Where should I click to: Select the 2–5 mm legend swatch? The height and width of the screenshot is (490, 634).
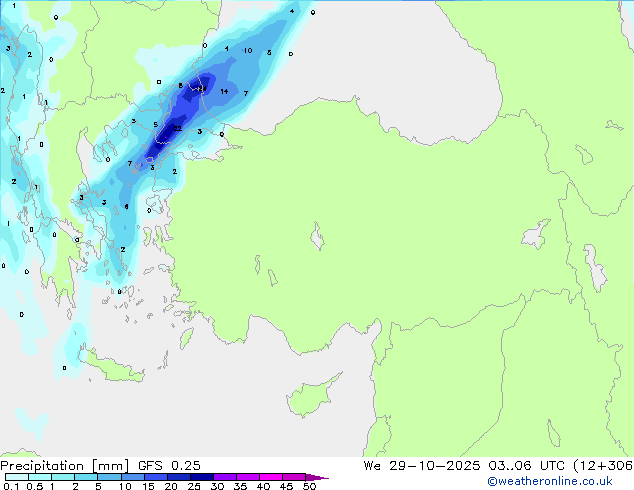pyautogui.click(x=86, y=477)
